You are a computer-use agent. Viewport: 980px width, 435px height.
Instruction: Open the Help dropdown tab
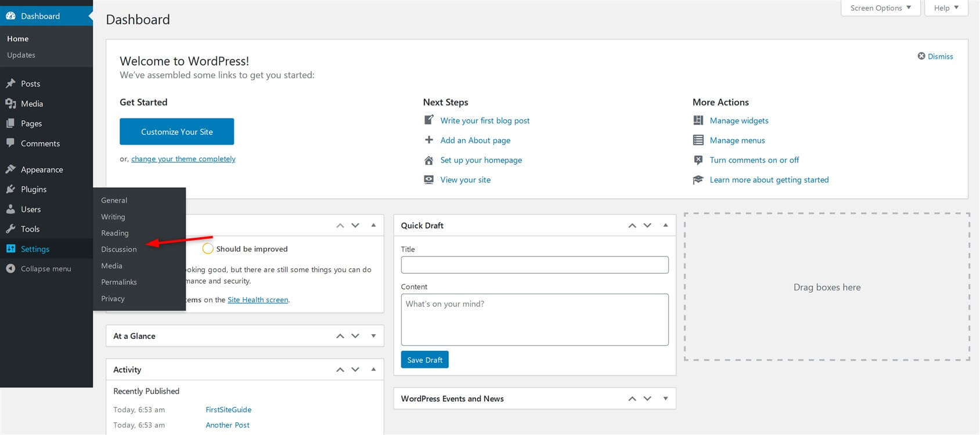click(x=946, y=8)
